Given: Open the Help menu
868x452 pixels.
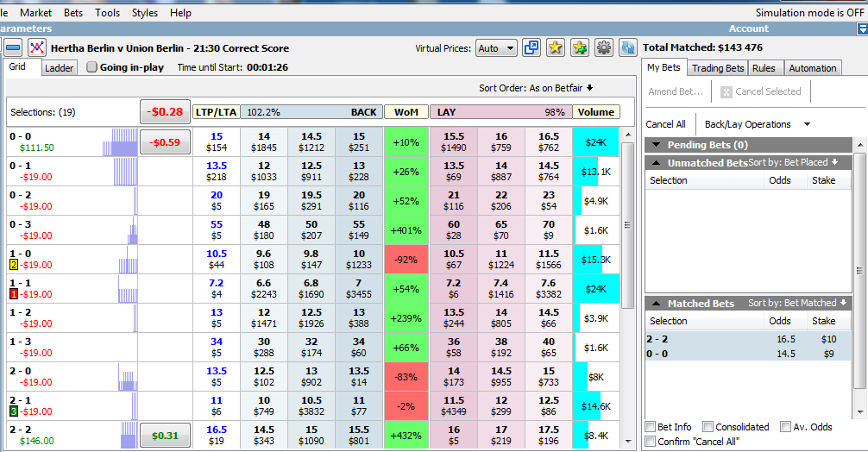Looking at the screenshot, I should [x=180, y=13].
